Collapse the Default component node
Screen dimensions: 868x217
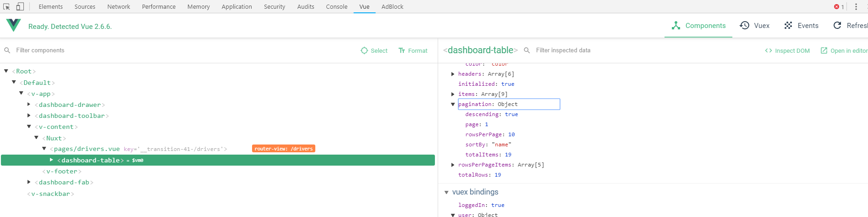(14, 82)
